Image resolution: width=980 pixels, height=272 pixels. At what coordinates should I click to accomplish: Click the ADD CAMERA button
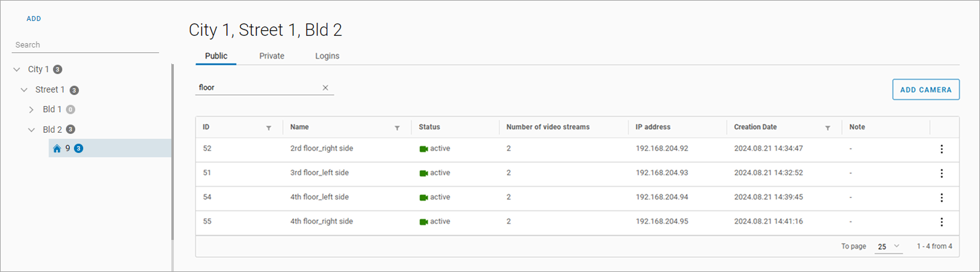click(925, 89)
